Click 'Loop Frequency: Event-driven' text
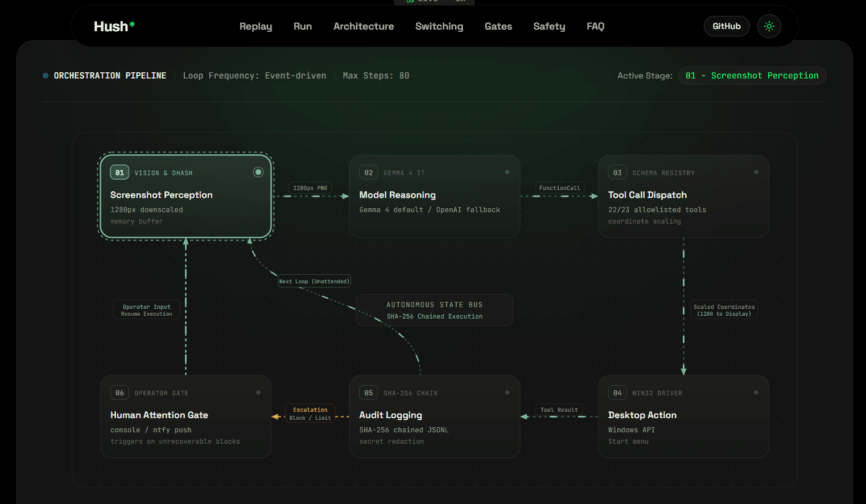The width and height of the screenshot is (866, 504). point(254,76)
